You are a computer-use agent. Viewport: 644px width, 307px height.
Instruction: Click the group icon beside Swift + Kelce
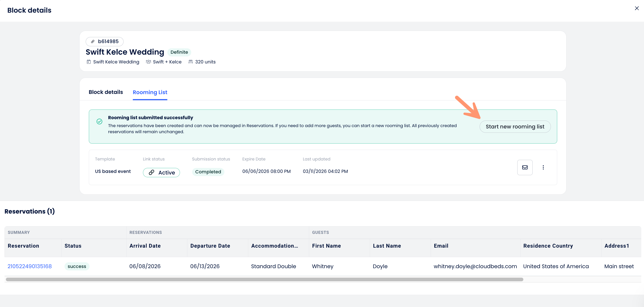(x=148, y=62)
